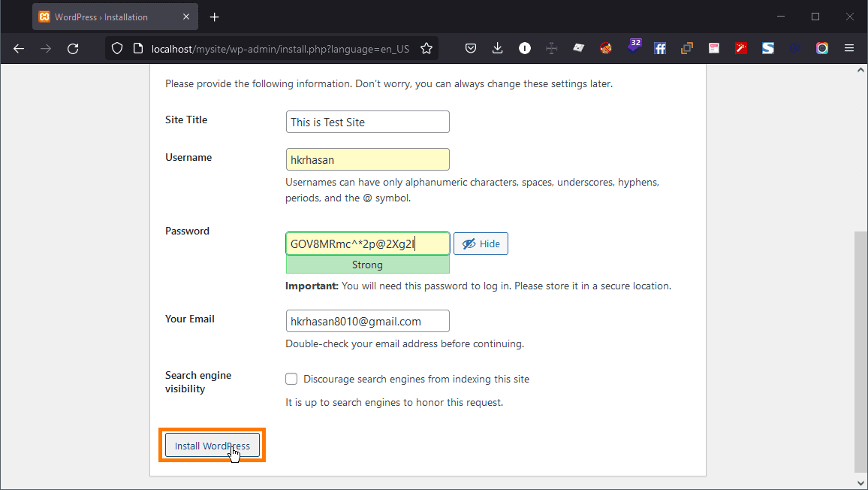This screenshot has height=490, width=868.
Task: Open the tracking protection shield icon
Action: [117, 49]
